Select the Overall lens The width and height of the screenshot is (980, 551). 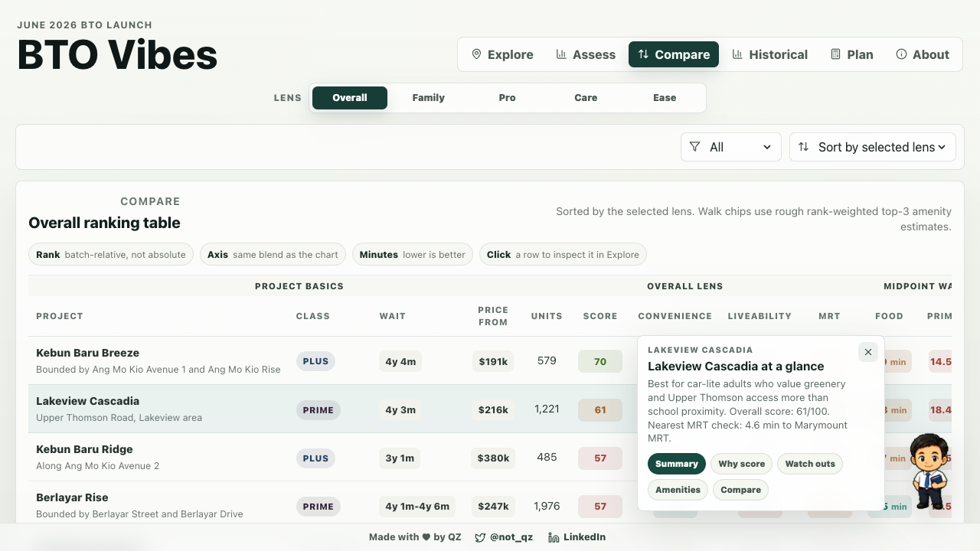coord(350,98)
